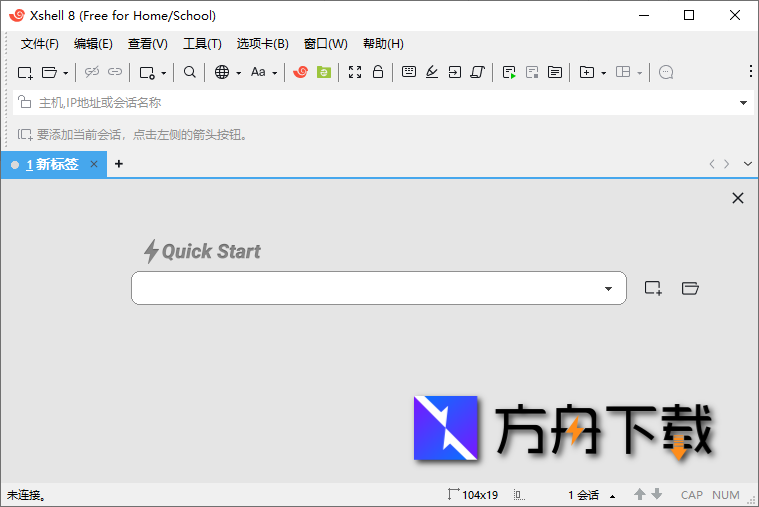Click the NUM status indicator
Image resolution: width=759 pixels, height=507 pixels.
[x=726, y=495]
